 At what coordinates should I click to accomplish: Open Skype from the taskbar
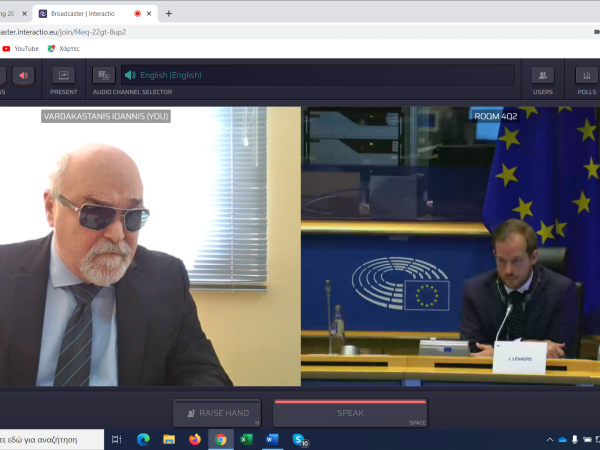[299, 439]
